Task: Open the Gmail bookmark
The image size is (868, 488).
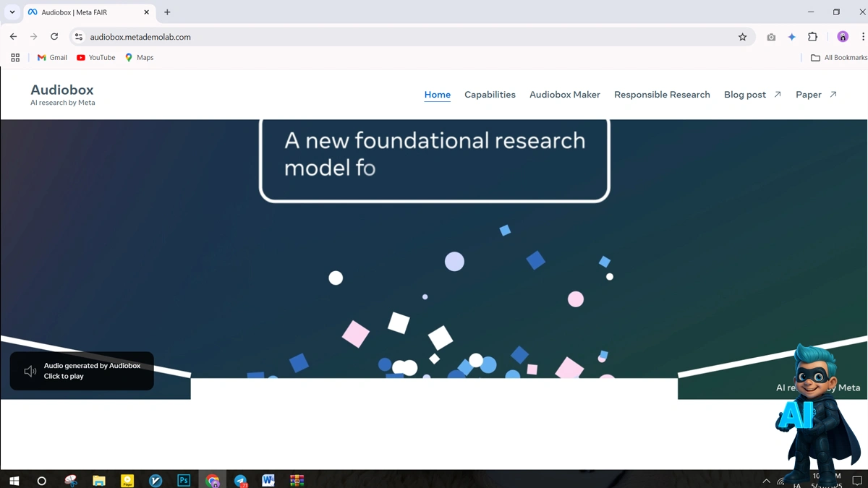Action: click(52, 58)
